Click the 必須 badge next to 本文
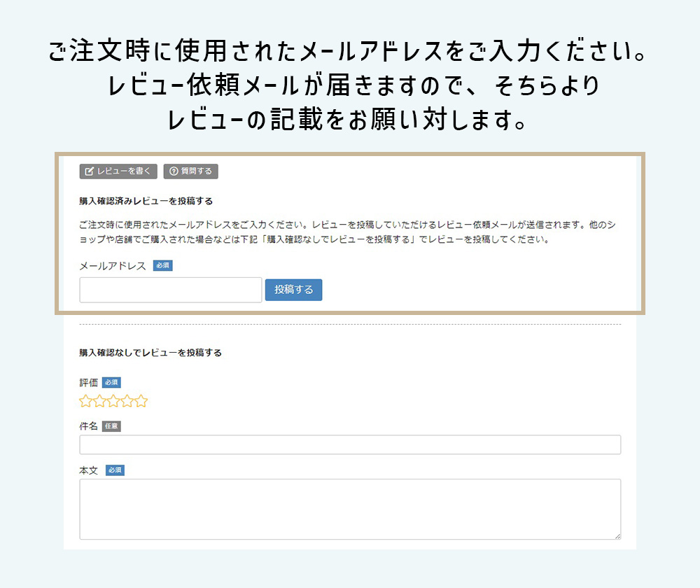The height and width of the screenshot is (588, 700). tap(115, 470)
